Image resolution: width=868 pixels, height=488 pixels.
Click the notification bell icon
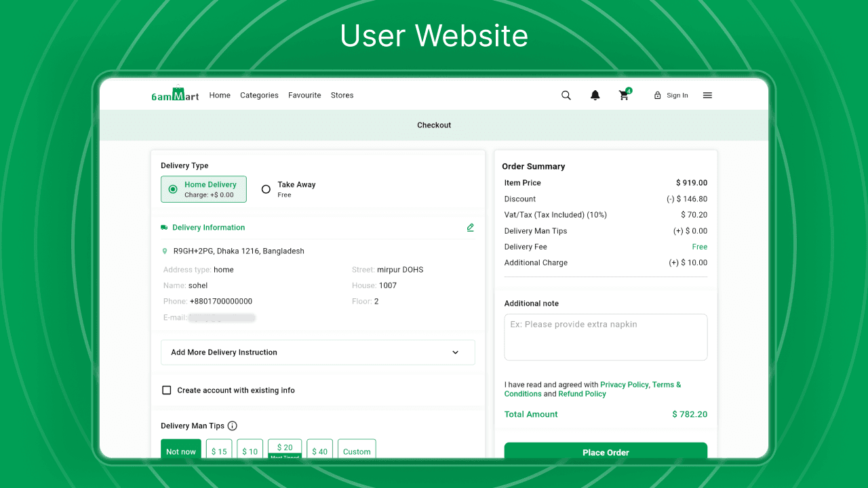(595, 96)
